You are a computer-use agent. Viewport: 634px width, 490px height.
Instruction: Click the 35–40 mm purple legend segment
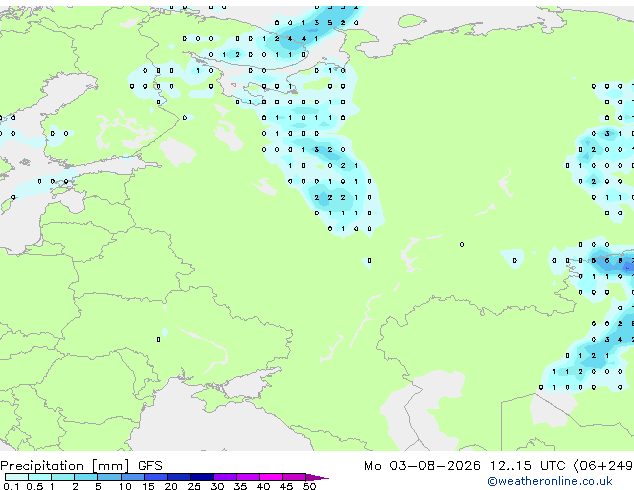(248, 477)
